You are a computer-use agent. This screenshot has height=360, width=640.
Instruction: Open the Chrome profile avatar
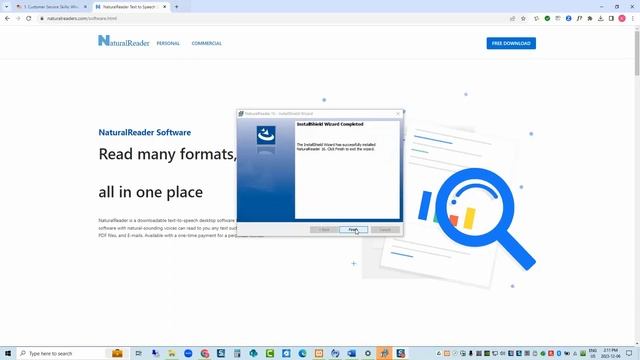click(x=622, y=18)
